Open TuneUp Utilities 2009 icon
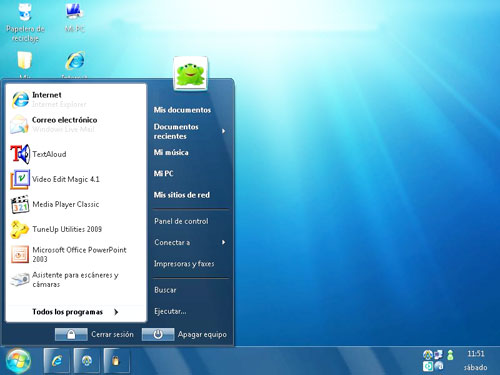Image resolution: width=500 pixels, height=375 pixels. pyautogui.click(x=20, y=229)
